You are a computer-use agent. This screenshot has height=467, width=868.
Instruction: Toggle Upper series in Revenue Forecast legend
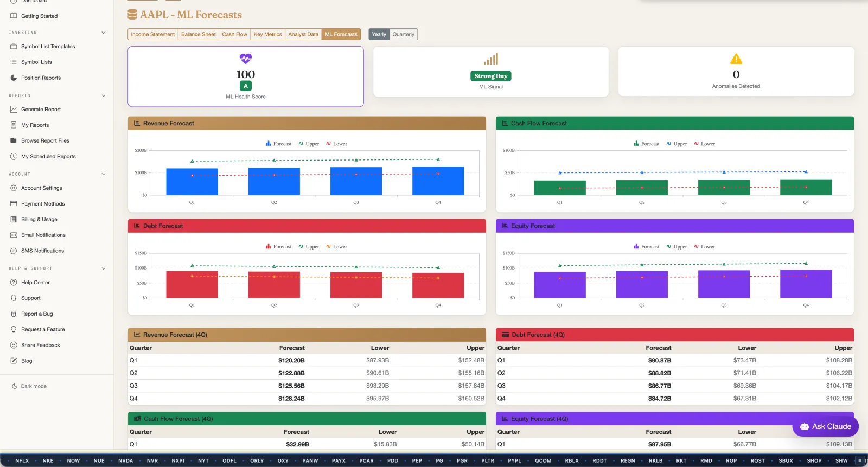click(309, 144)
